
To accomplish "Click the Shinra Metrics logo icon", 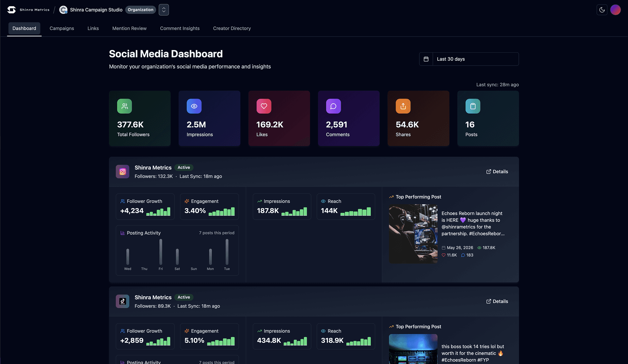I will pyautogui.click(x=11, y=10).
